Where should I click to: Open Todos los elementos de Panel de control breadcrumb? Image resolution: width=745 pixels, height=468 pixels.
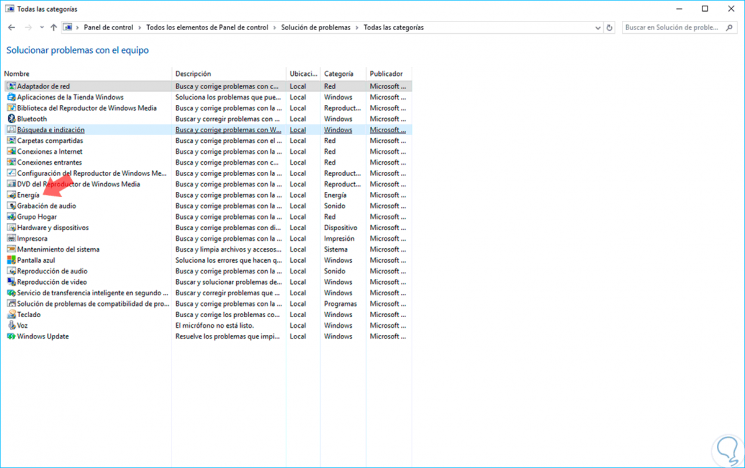(207, 28)
